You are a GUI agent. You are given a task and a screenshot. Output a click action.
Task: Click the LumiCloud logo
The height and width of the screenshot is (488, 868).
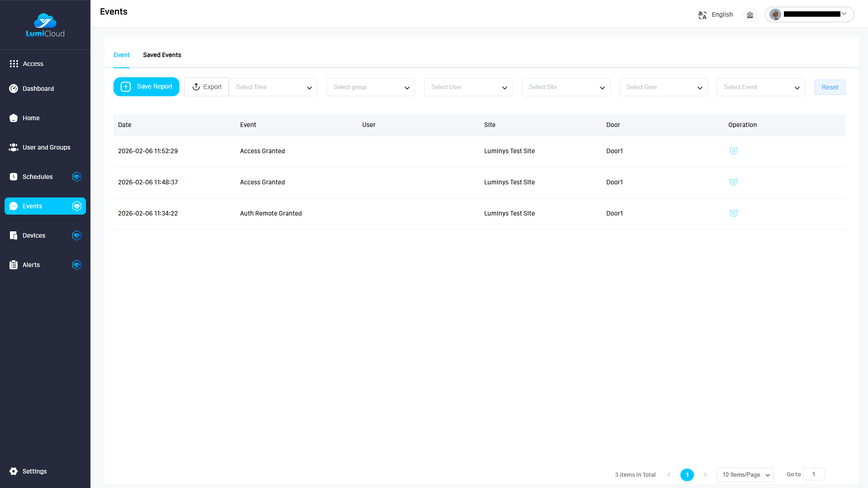45,25
